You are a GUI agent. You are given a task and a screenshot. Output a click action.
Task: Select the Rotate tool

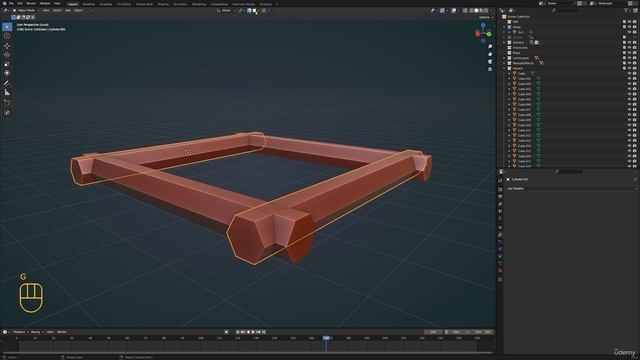[7, 55]
